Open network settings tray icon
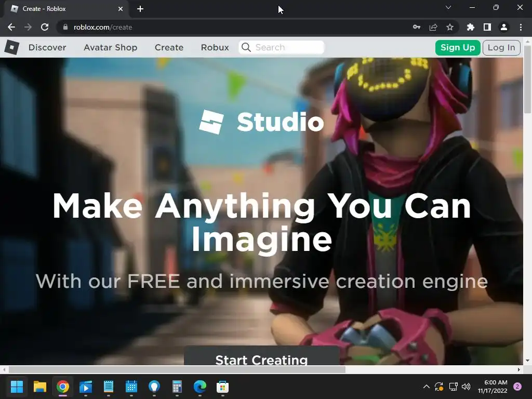 pyautogui.click(x=453, y=387)
